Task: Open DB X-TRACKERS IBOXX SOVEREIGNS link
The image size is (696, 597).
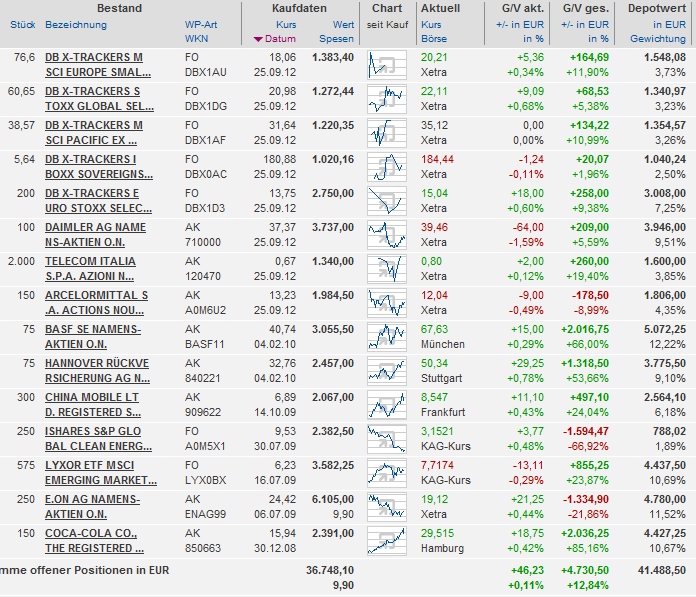Action: coord(99,167)
